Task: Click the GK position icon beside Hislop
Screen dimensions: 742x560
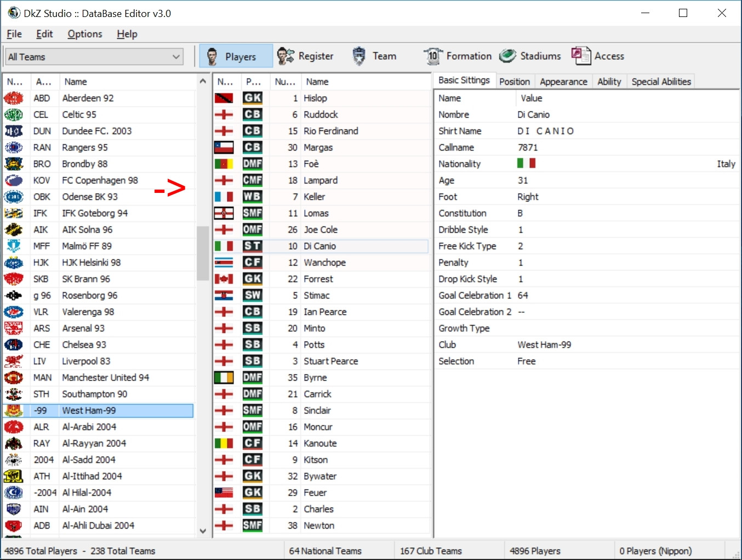Action: click(x=253, y=98)
